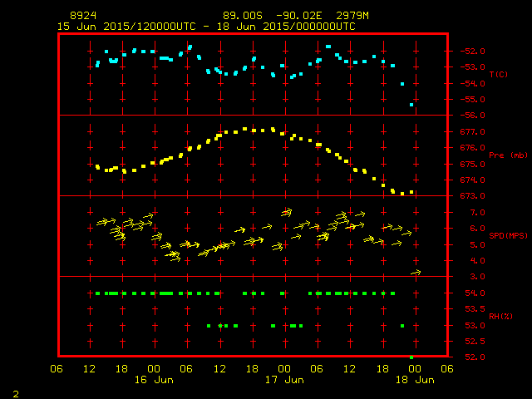Image resolution: width=532 pixels, height=399 pixels.
Task: Click the green humidity point at 52.0
Action: click(411, 357)
